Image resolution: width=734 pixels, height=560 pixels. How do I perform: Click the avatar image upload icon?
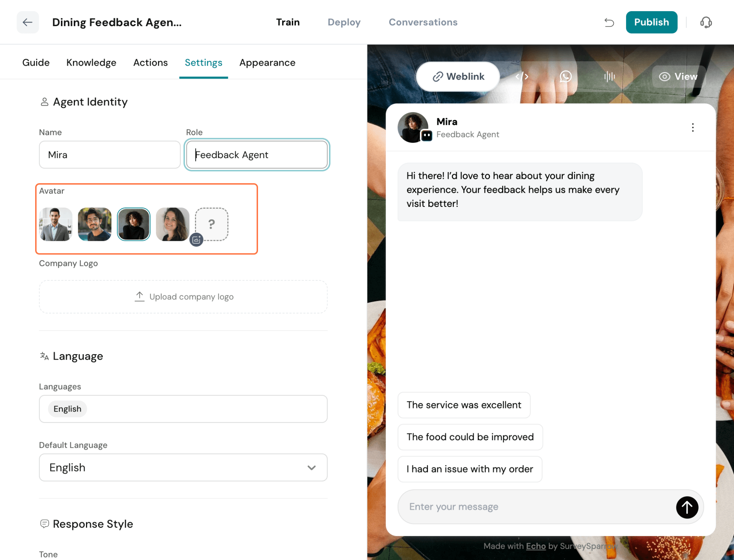coord(196,240)
